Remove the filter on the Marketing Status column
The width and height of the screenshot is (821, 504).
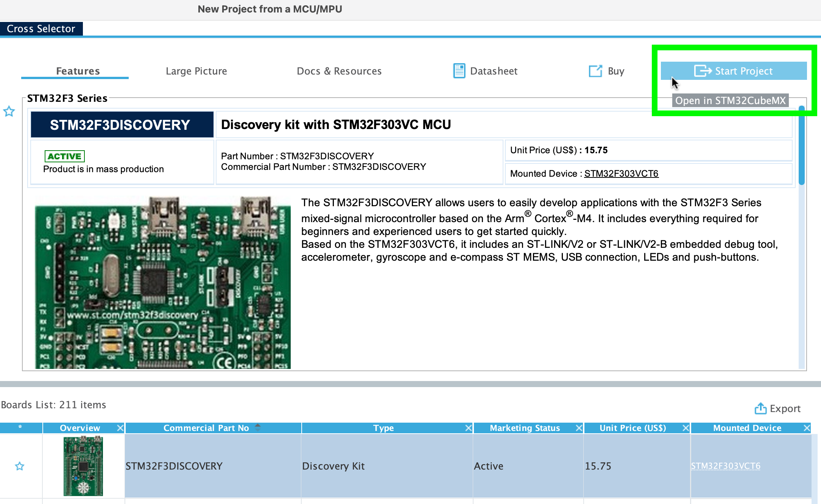[579, 428]
